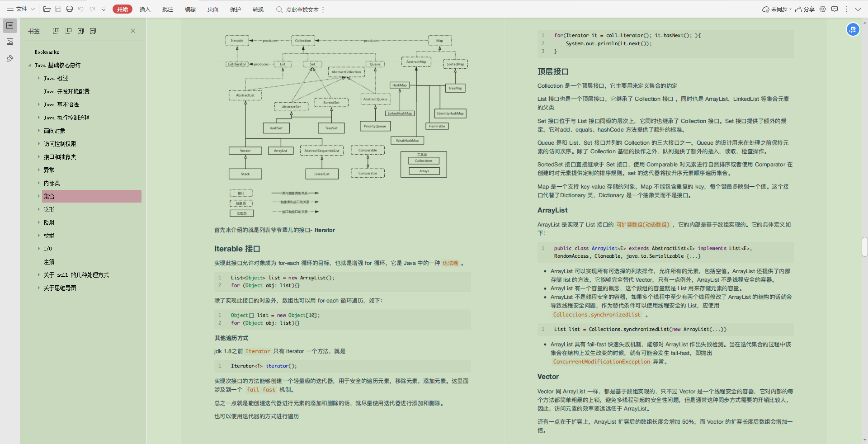Expand the Java 概述 bookmark arrow
Screen dimensions: 868x444
pos(39,78)
